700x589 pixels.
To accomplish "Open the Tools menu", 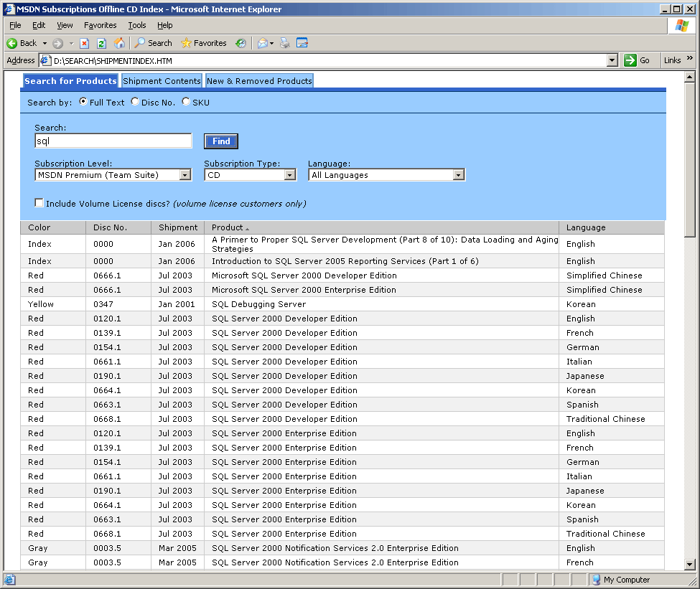I will click(137, 25).
